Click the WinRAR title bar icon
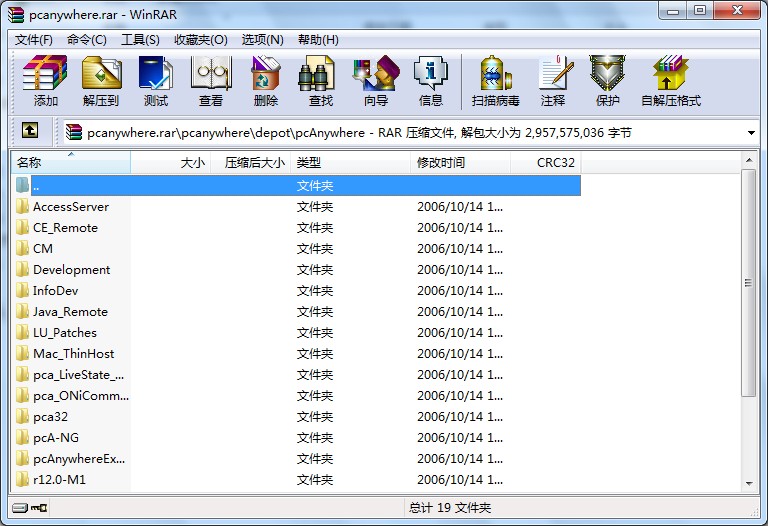The height and width of the screenshot is (526, 768). click(16, 15)
